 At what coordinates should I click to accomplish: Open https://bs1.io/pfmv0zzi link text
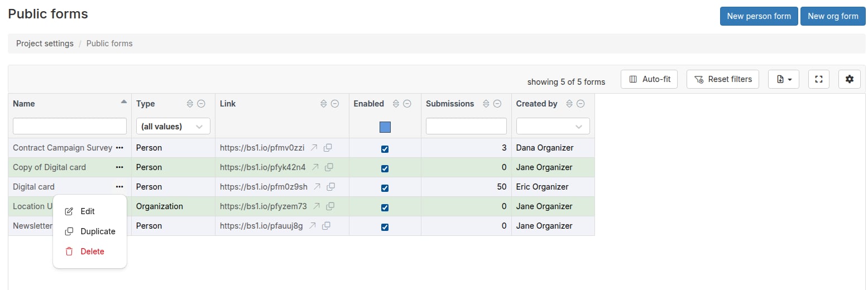[x=262, y=148]
